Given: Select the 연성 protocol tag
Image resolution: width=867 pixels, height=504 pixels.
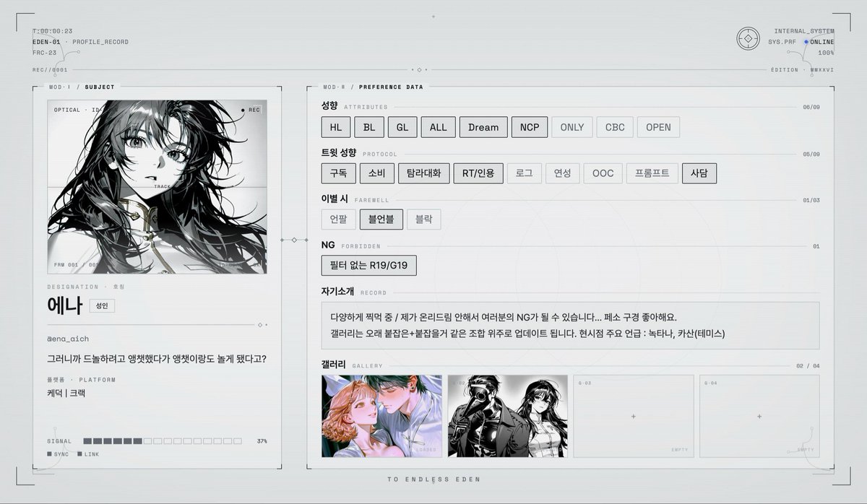Looking at the screenshot, I should [562, 173].
